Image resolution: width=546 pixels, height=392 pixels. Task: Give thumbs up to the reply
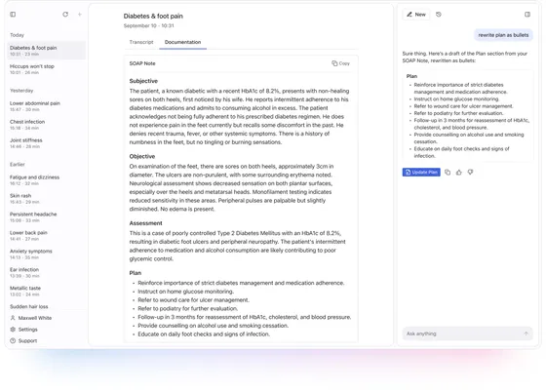(x=459, y=173)
